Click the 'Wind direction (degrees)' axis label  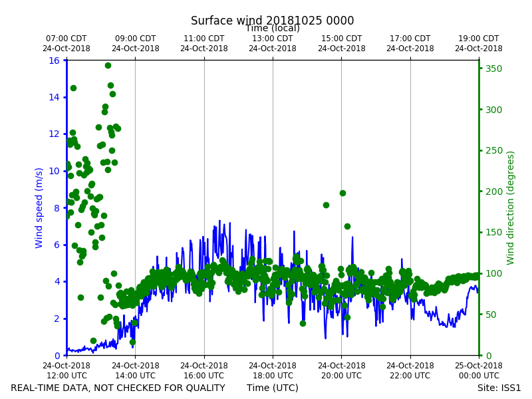[x=510, y=208]
